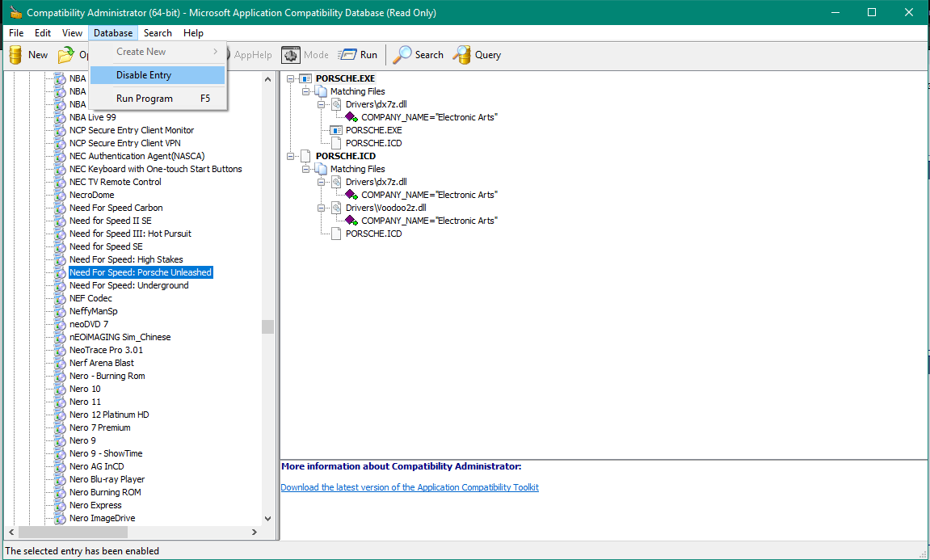Click the Compatibility Administrator title bar app icon
Screen dimensions: 930x560
[16, 12]
